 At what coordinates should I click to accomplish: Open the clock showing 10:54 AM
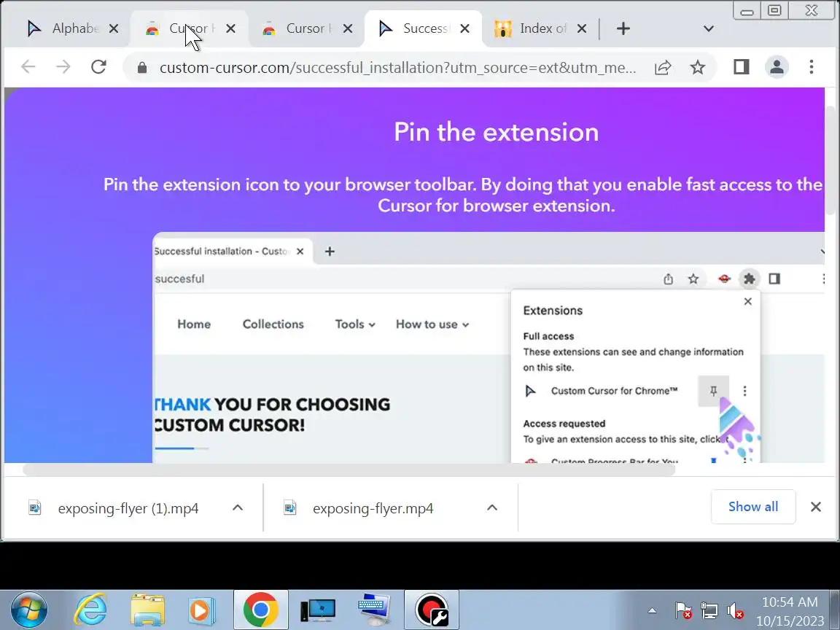790,611
